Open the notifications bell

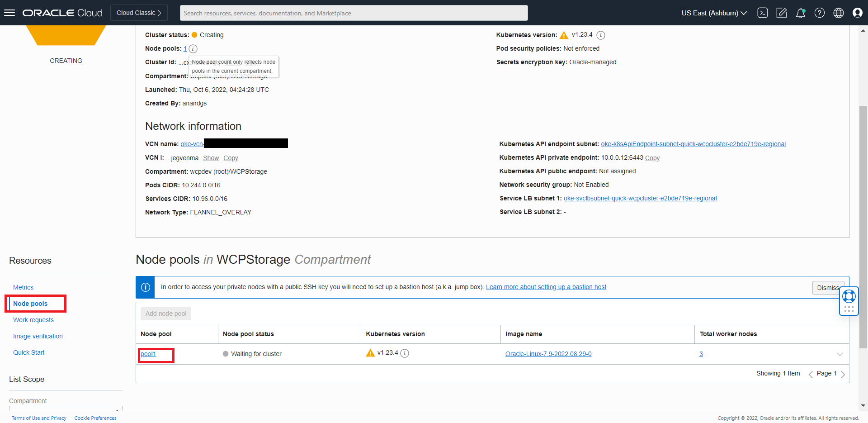click(801, 13)
